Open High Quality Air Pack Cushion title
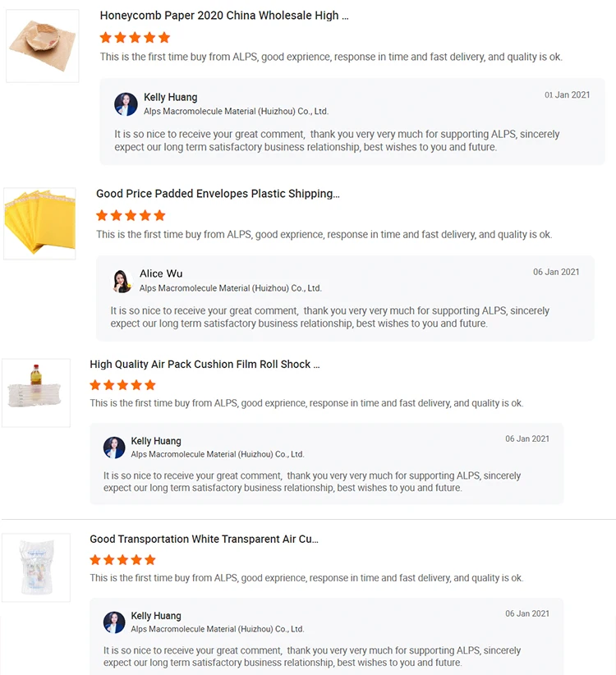The height and width of the screenshot is (675, 616). point(205,364)
